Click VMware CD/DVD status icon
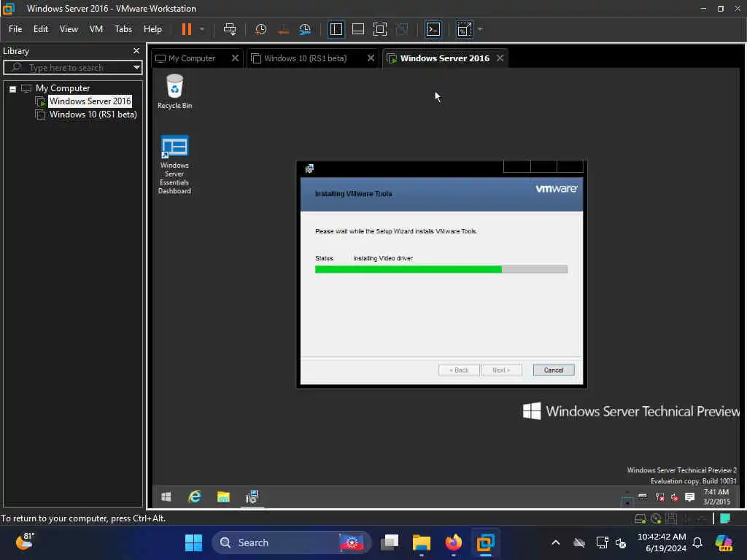 pyautogui.click(x=656, y=518)
